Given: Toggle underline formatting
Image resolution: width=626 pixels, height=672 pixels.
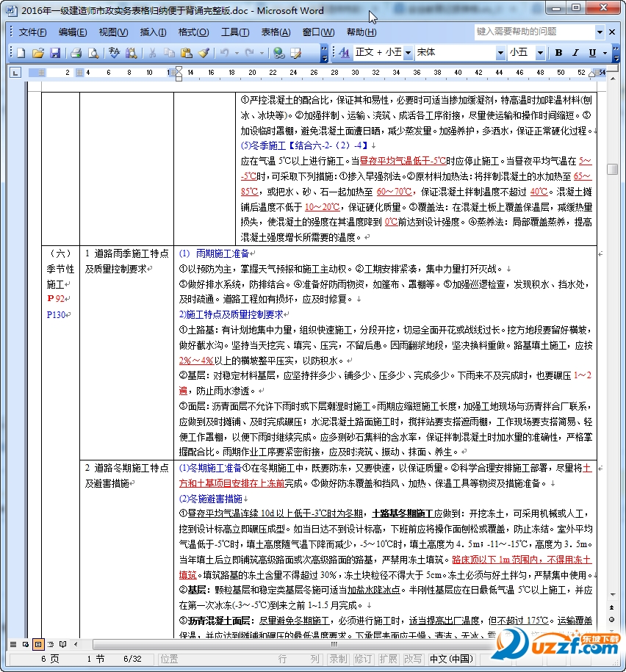Looking at the screenshot, I should (592, 53).
